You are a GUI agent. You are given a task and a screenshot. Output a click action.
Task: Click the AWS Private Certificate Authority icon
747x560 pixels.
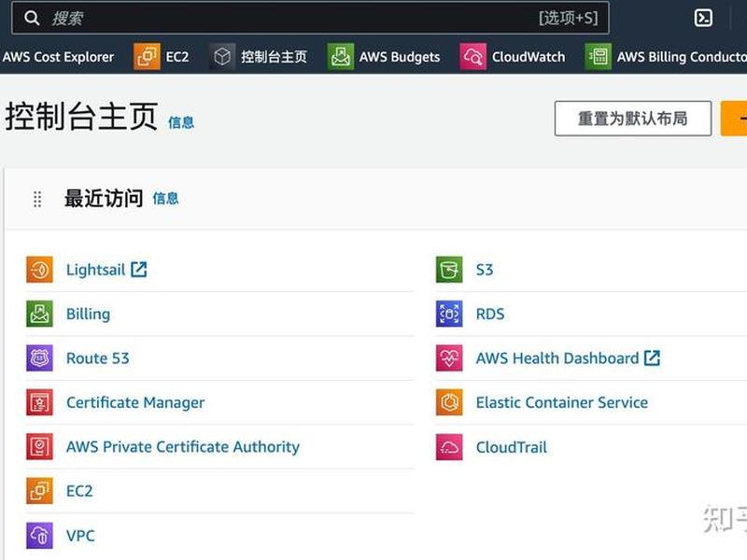[39, 447]
